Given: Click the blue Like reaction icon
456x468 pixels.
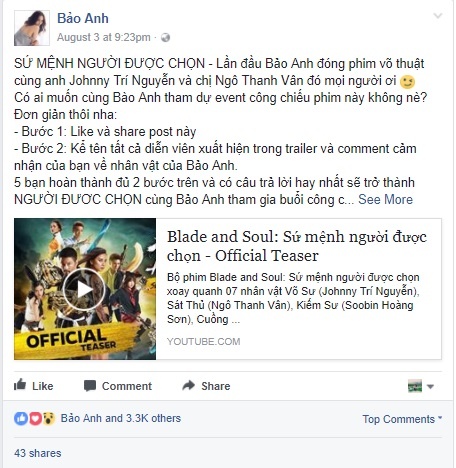Looking at the screenshot, I should point(21,418).
